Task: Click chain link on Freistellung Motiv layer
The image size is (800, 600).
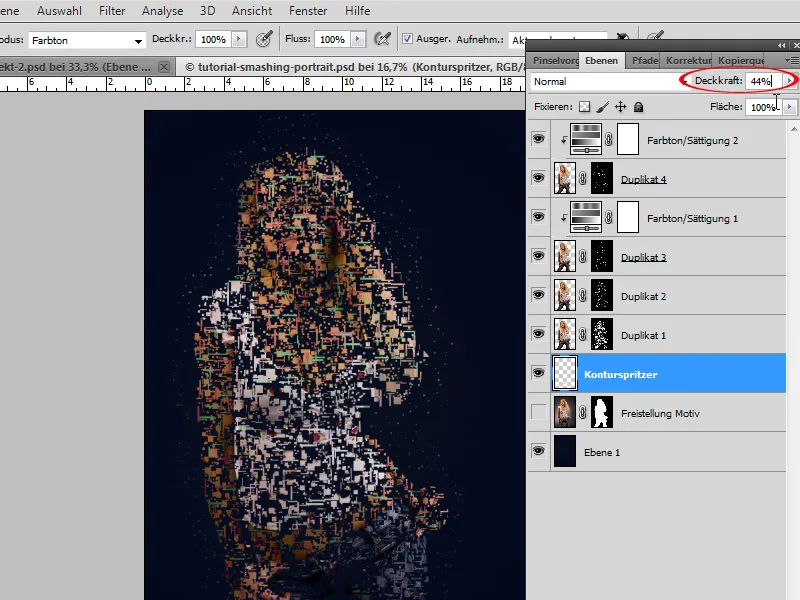Action: point(583,413)
